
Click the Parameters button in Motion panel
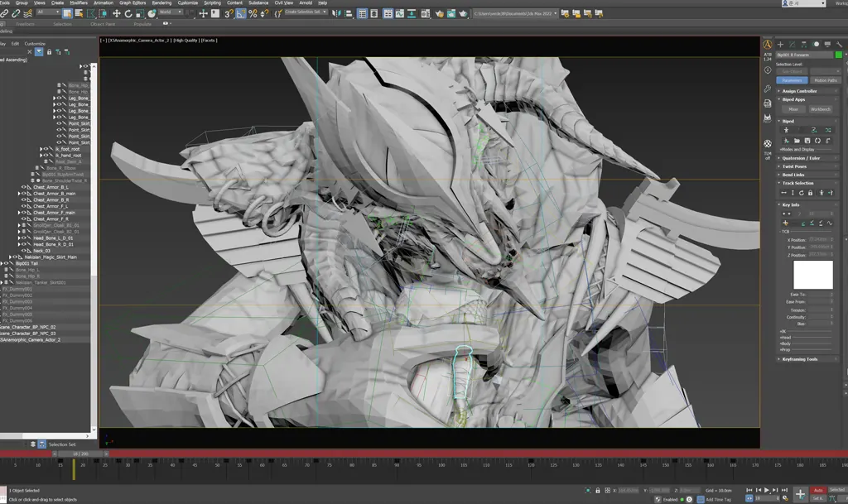tap(793, 80)
